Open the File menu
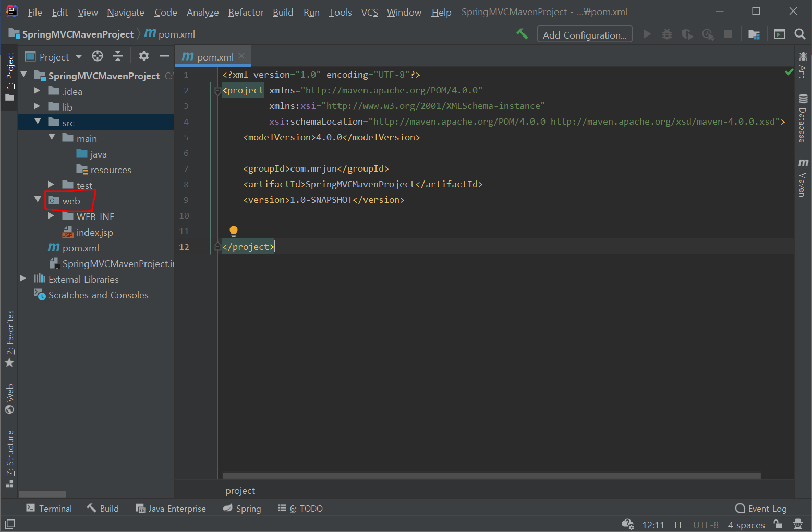 (35, 12)
